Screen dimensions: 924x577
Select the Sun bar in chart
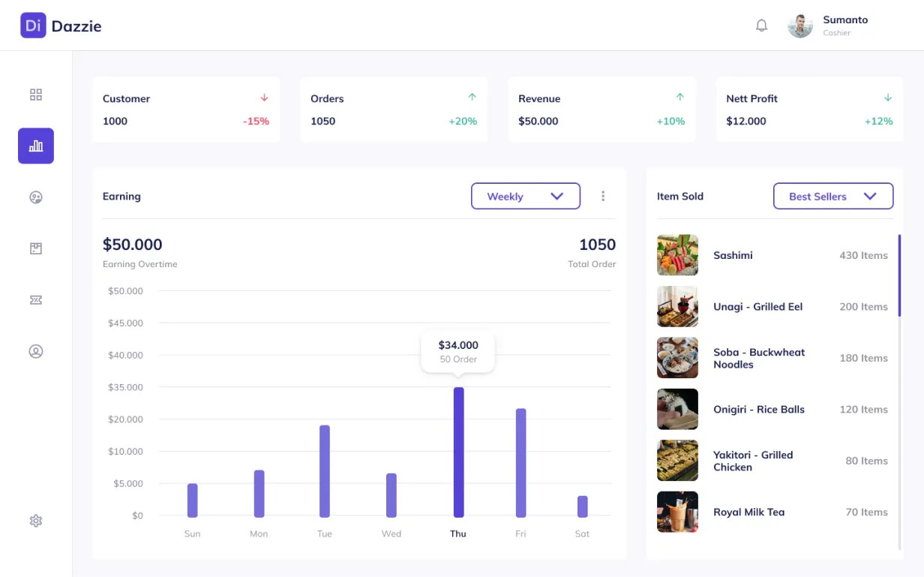pyautogui.click(x=193, y=500)
